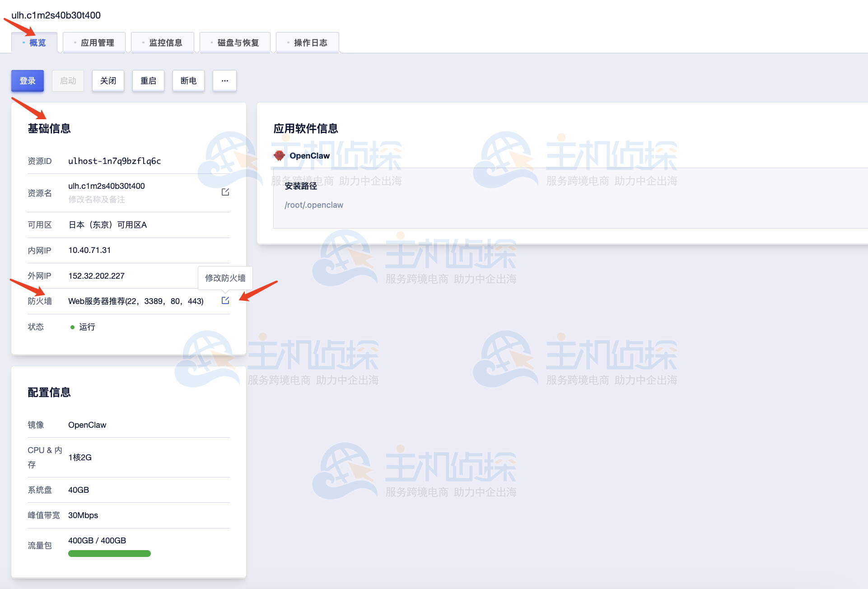
Task: Open the more actions ellipsis menu
Action: point(224,81)
